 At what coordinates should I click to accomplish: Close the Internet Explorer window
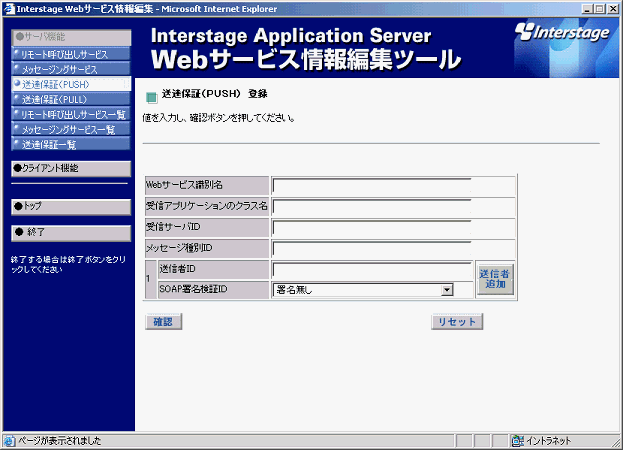[x=613, y=9]
